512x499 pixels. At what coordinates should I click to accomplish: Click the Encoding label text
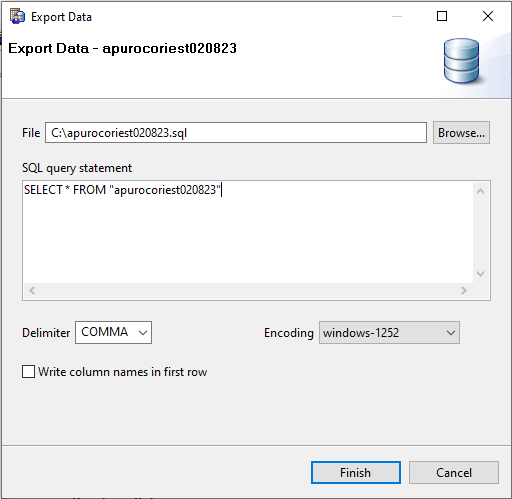tap(289, 333)
